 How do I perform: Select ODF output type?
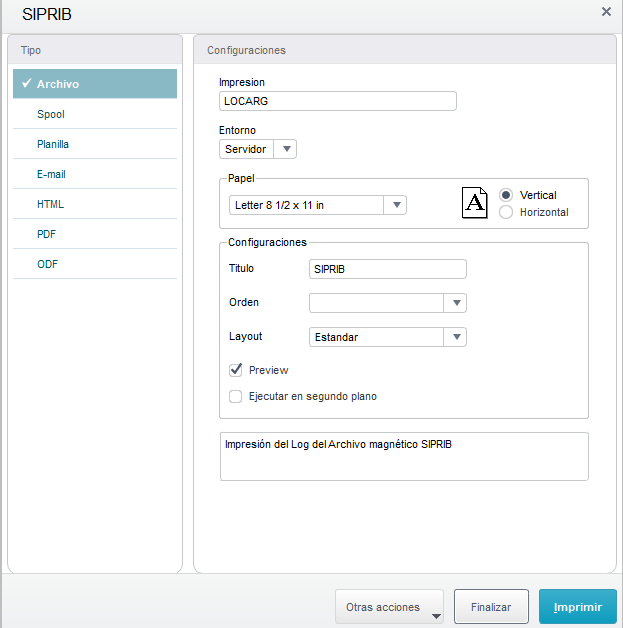(x=95, y=264)
